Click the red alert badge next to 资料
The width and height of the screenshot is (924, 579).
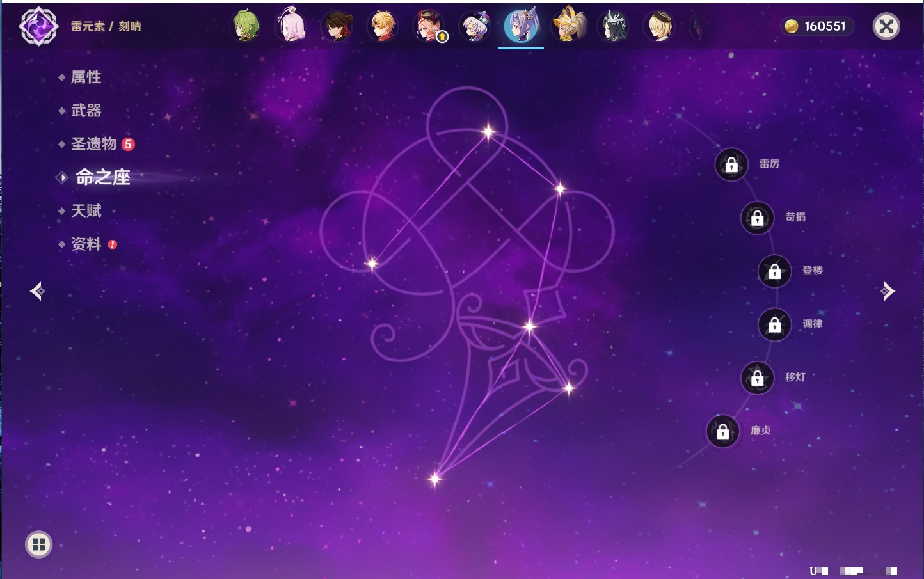point(113,244)
